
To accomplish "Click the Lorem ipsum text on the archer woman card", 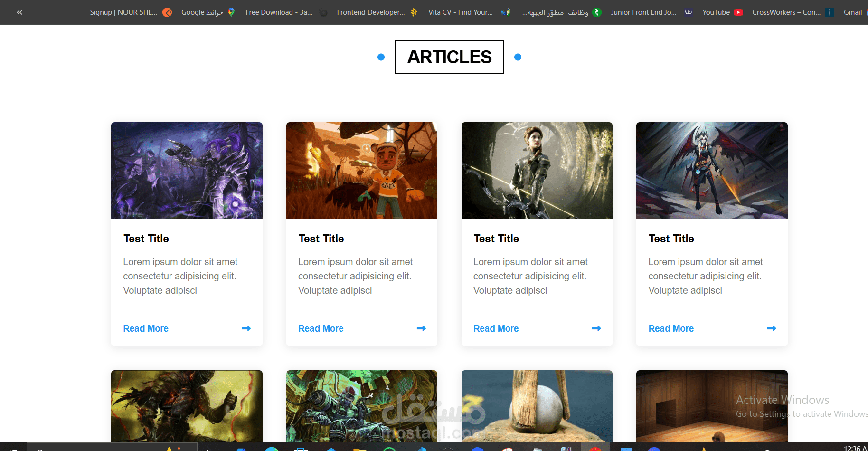I will 531,276.
